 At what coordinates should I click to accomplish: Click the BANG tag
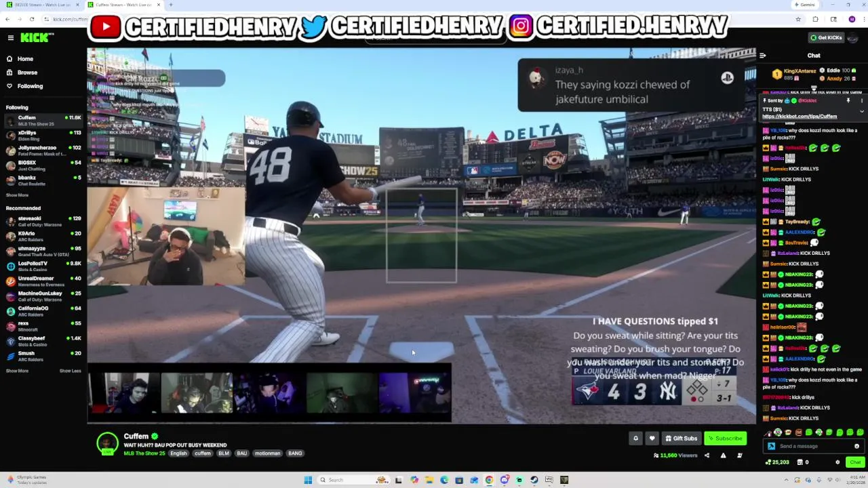295,453
